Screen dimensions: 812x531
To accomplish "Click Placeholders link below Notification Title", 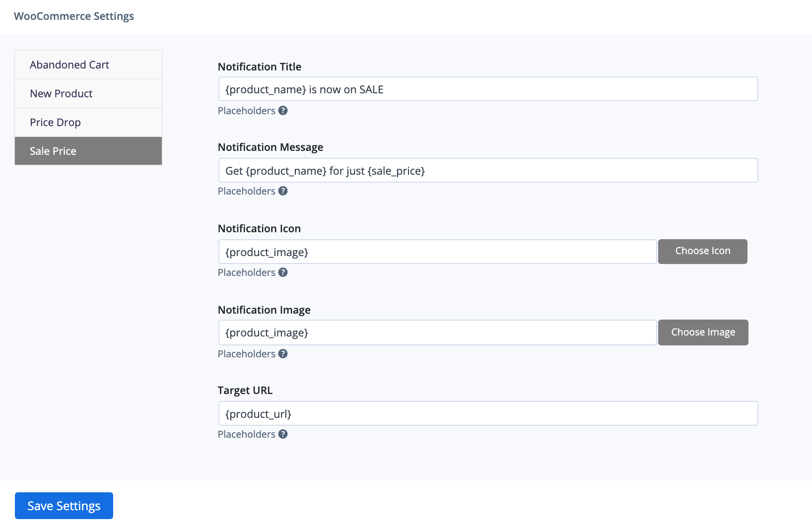I will click(246, 111).
